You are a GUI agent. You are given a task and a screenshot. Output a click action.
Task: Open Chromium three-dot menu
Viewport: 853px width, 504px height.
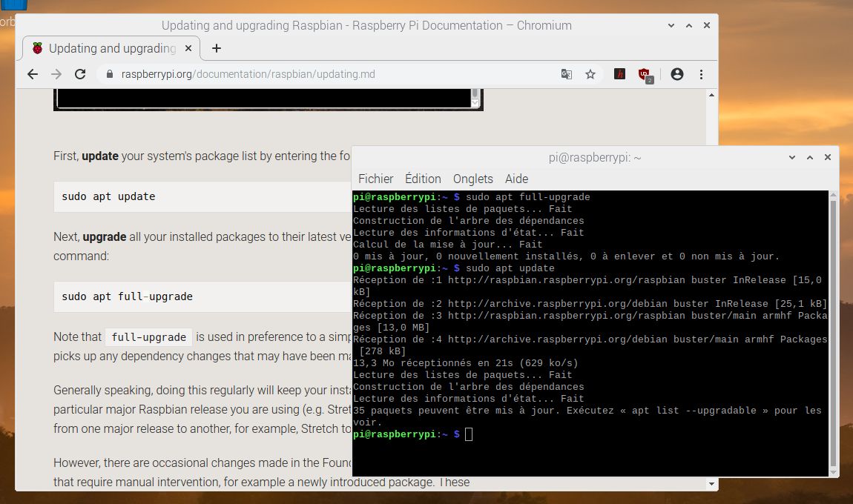coord(701,74)
